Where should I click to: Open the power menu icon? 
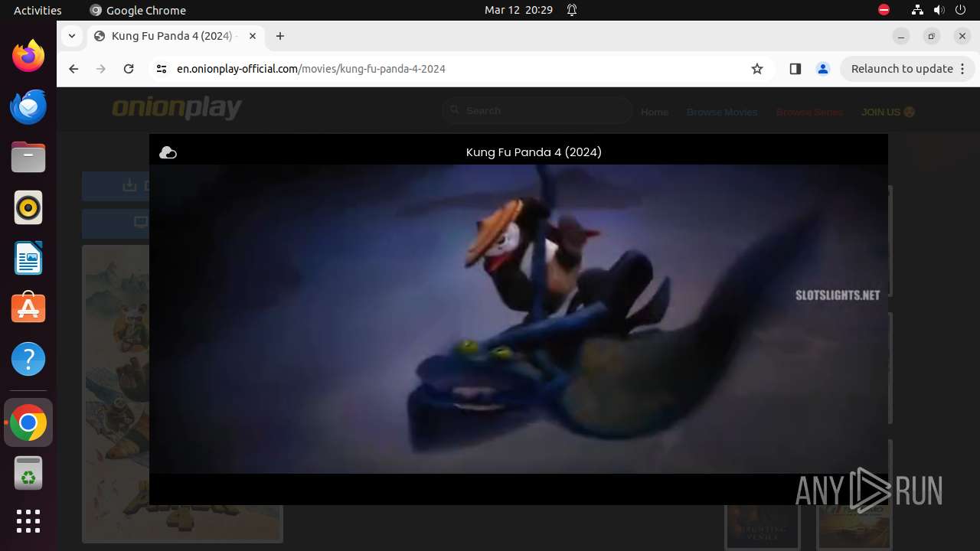tap(961, 10)
